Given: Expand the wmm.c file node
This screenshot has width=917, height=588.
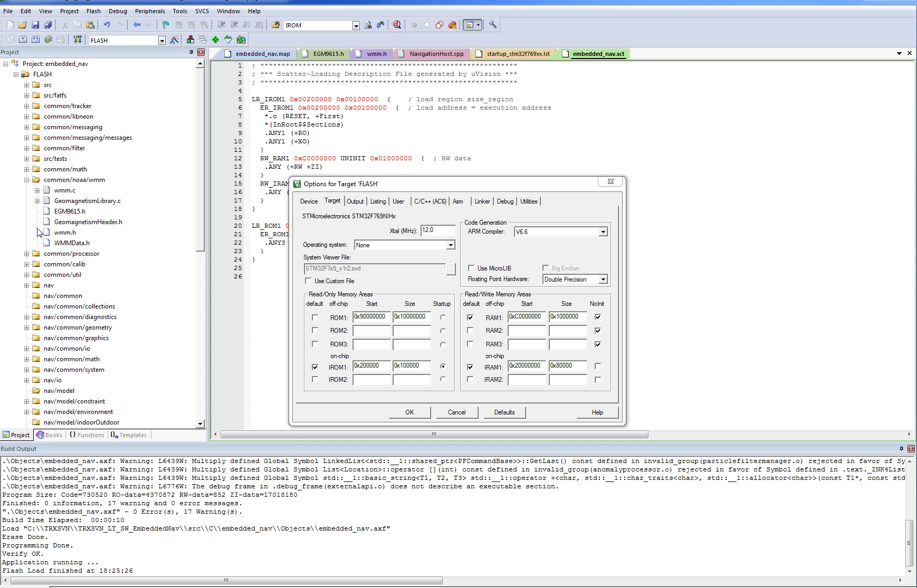Looking at the screenshot, I should pos(37,190).
